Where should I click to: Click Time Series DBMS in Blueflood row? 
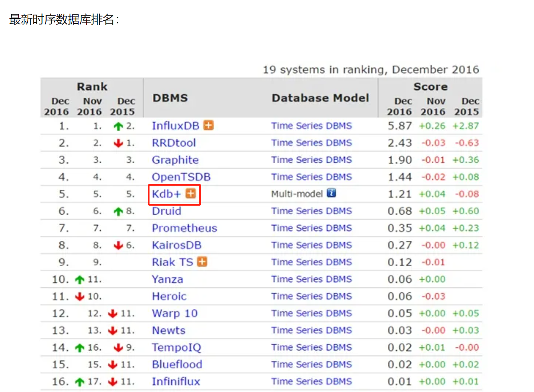tap(312, 365)
